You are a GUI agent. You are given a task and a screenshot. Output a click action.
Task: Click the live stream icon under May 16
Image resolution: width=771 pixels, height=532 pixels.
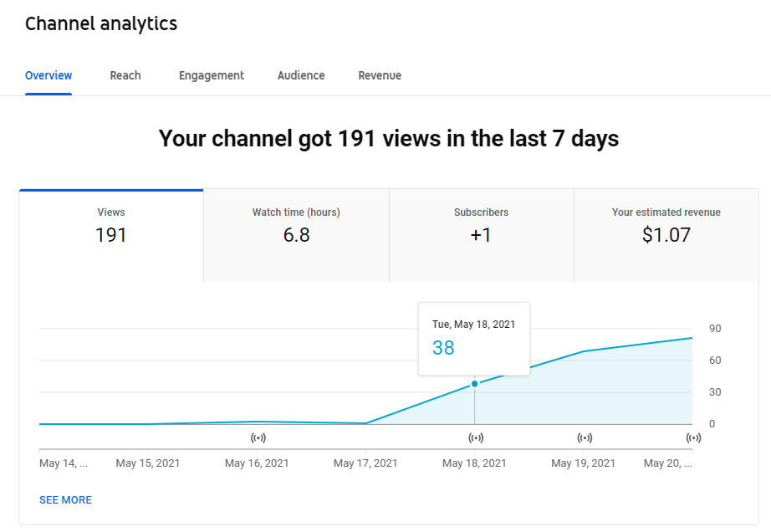(258, 437)
